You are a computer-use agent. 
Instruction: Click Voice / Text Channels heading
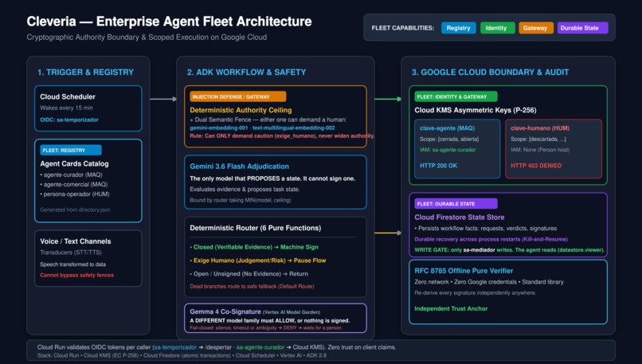pos(76,241)
